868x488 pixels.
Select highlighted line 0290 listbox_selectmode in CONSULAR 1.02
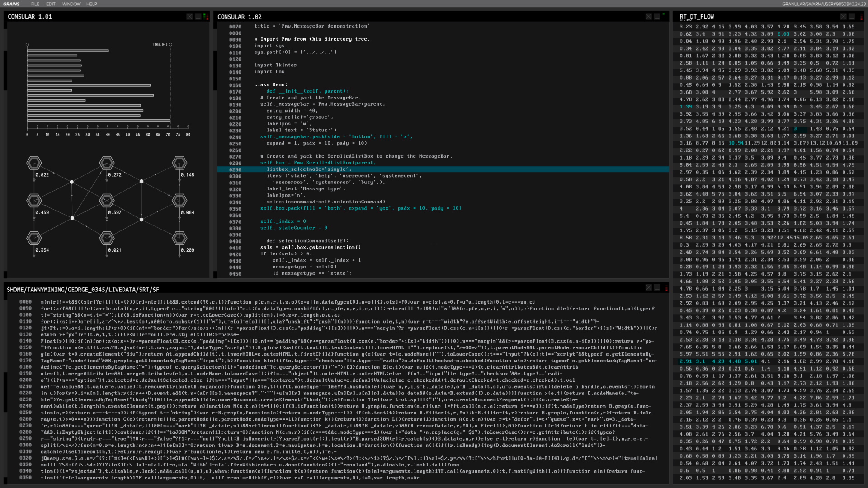(x=443, y=169)
